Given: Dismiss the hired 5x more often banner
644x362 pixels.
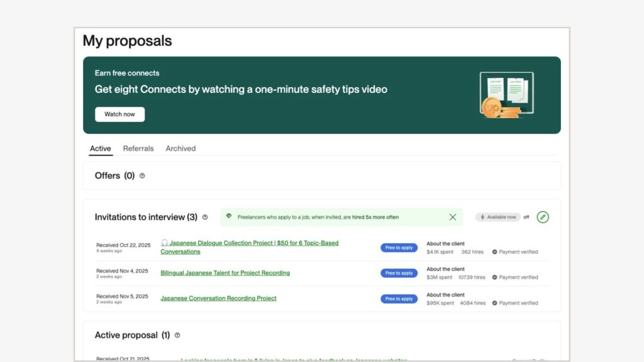Looking at the screenshot, I should tap(452, 217).
